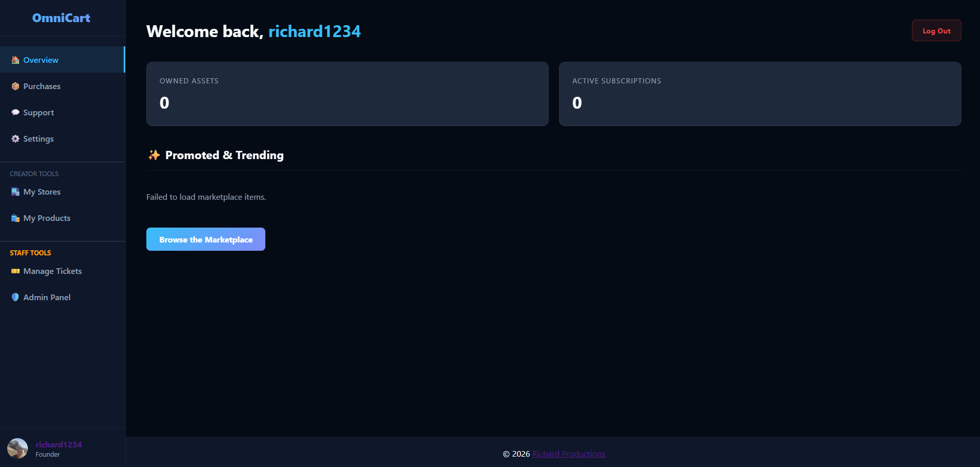Open Manage Tickets under Staff Tools
Viewport: 980px width, 467px height.
tap(53, 271)
